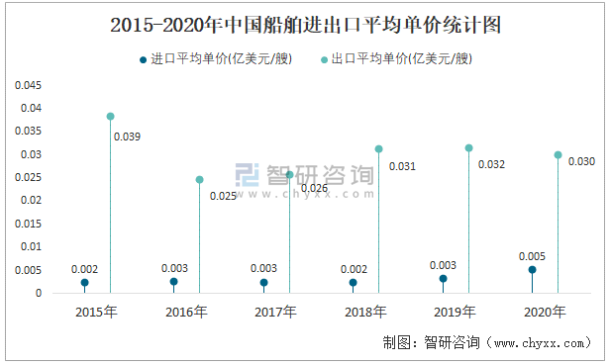The width and height of the screenshot is (609, 364).
Task: Click the dark blue import legend dot
Action: click(x=143, y=59)
